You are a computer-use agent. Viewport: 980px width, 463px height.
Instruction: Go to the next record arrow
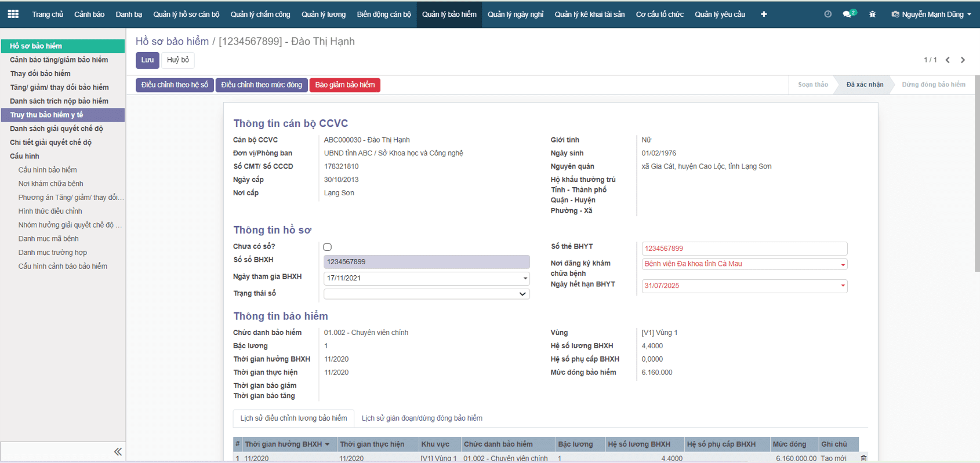tap(963, 60)
